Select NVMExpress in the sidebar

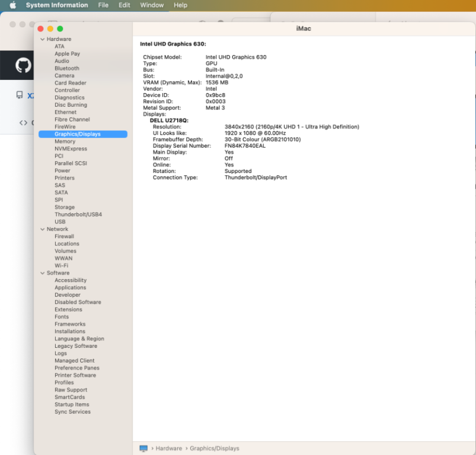(71, 149)
